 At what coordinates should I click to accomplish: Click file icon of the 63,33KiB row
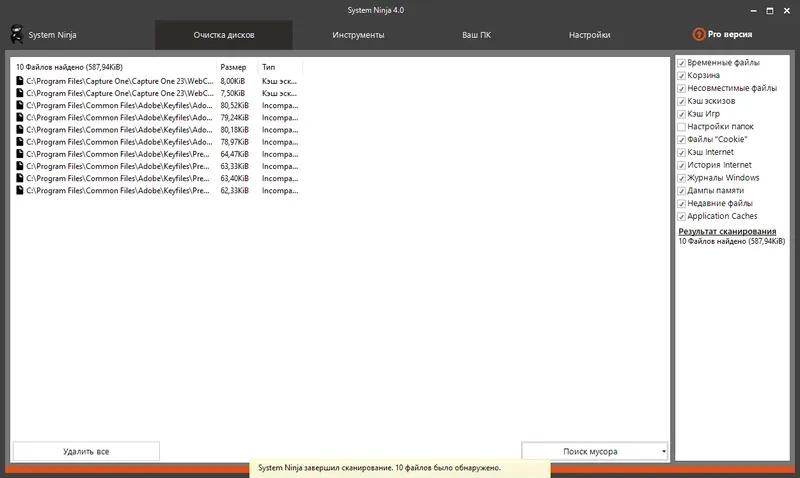coord(19,166)
